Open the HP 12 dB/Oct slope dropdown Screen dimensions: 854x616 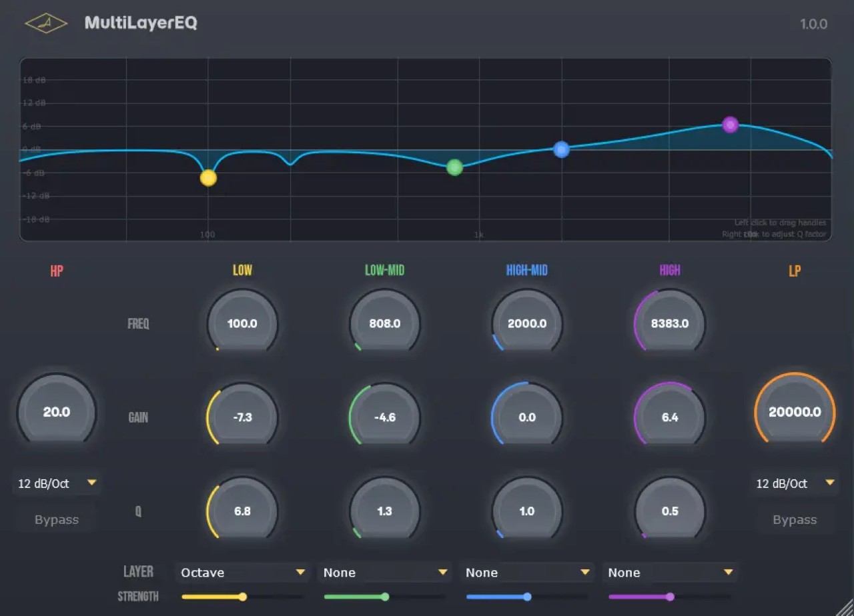click(x=57, y=483)
